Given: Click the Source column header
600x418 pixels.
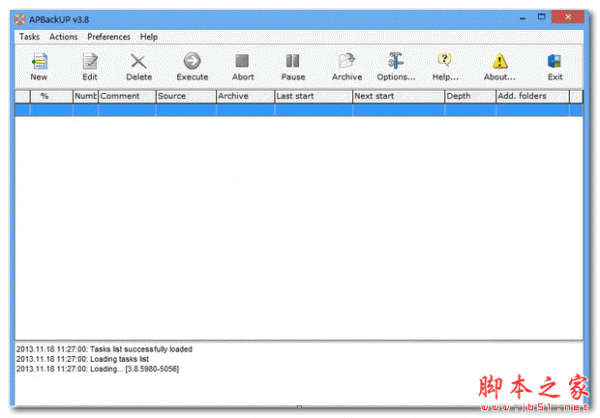Looking at the screenshot, I should 186,96.
